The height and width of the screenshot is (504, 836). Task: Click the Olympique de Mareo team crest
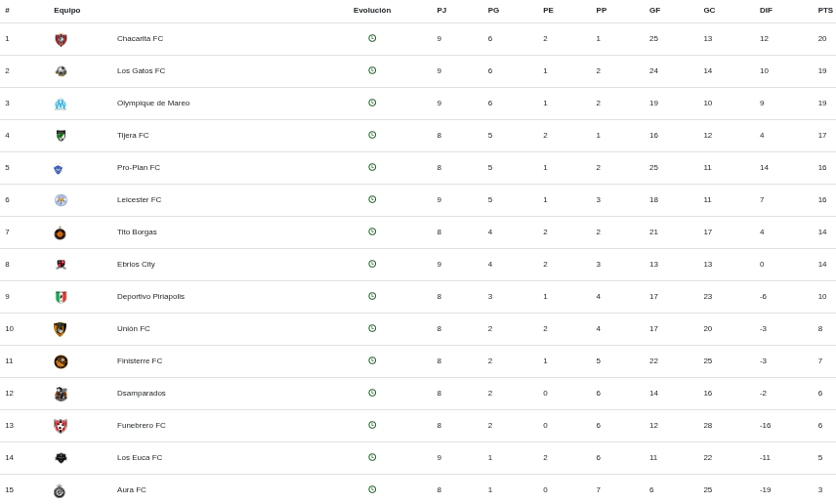point(61,104)
